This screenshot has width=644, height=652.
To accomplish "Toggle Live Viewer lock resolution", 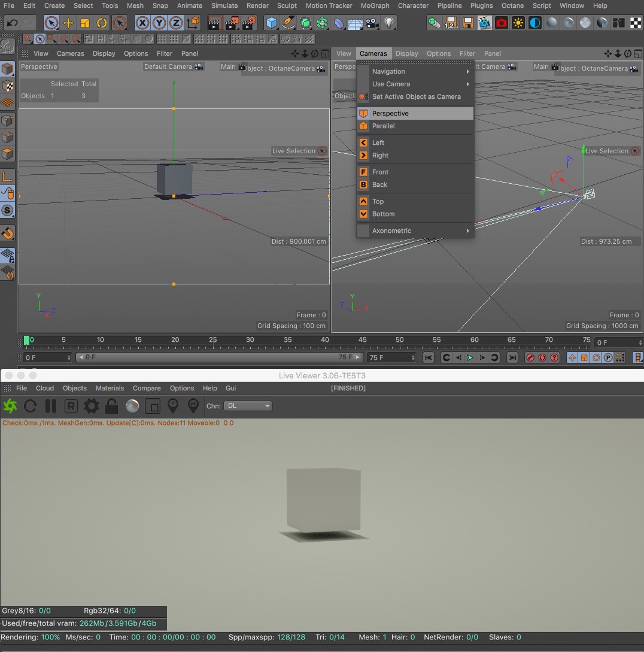I will 111,406.
